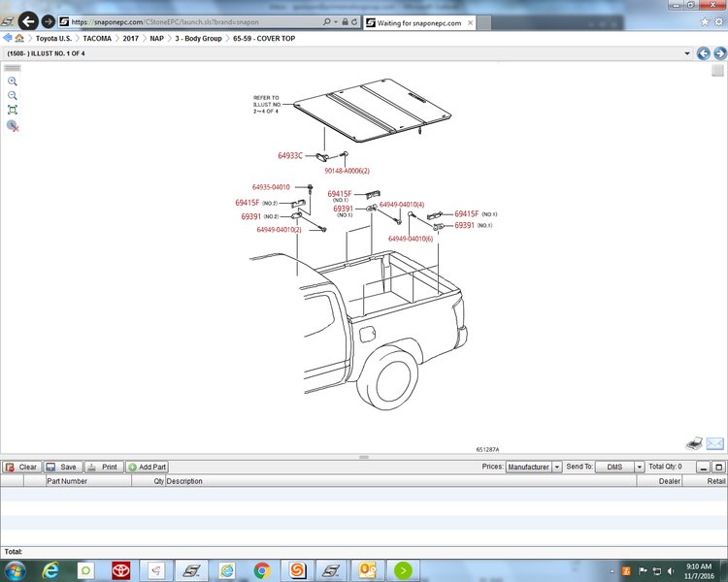The width and height of the screenshot is (728, 582).
Task: Select the NAP breadcrumb
Action: point(157,39)
